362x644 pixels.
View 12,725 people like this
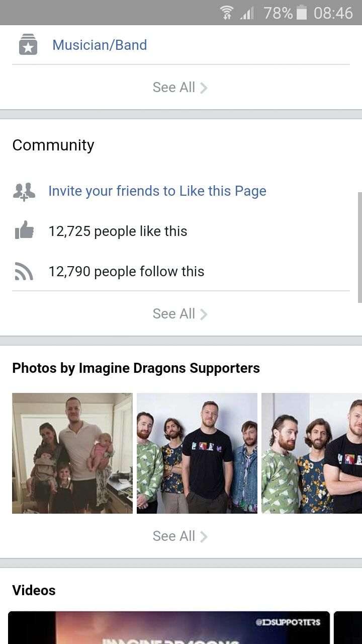click(x=118, y=231)
